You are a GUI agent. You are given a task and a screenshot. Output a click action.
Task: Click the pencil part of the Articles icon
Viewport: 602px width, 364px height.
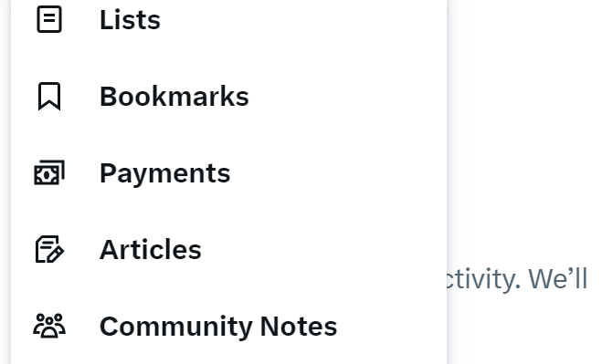pyautogui.click(x=56, y=255)
